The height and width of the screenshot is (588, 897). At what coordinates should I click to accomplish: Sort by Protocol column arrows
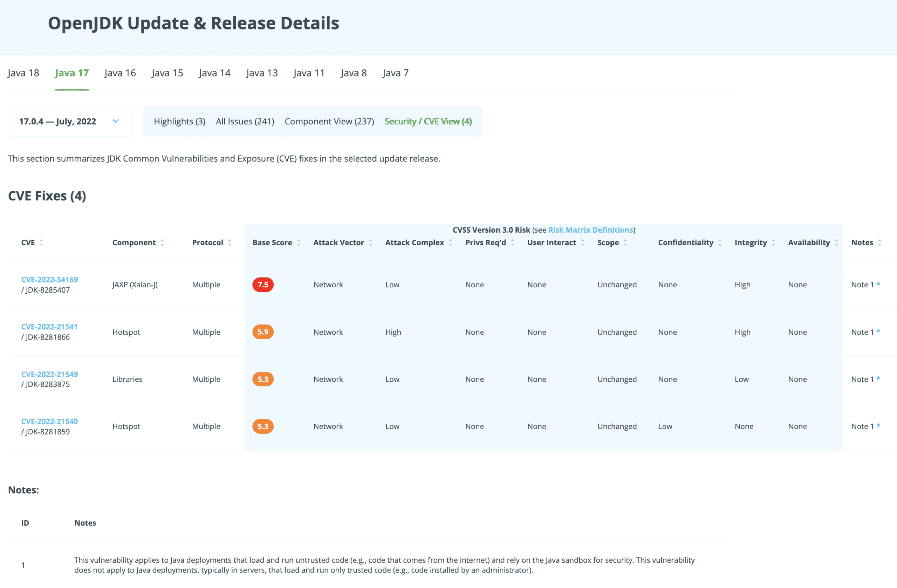(230, 243)
